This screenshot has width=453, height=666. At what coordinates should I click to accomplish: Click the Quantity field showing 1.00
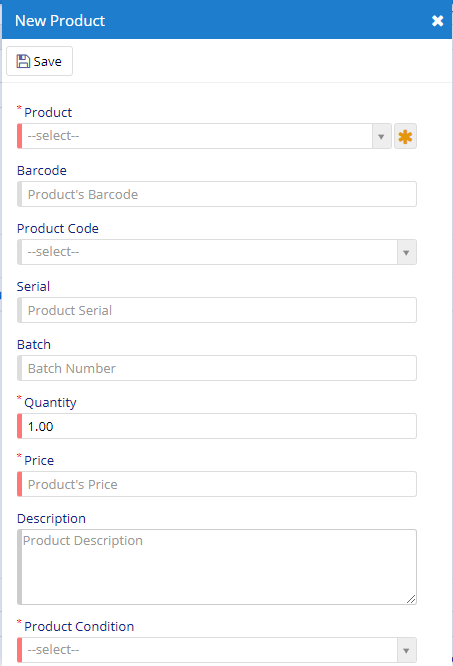tap(217, 426)
